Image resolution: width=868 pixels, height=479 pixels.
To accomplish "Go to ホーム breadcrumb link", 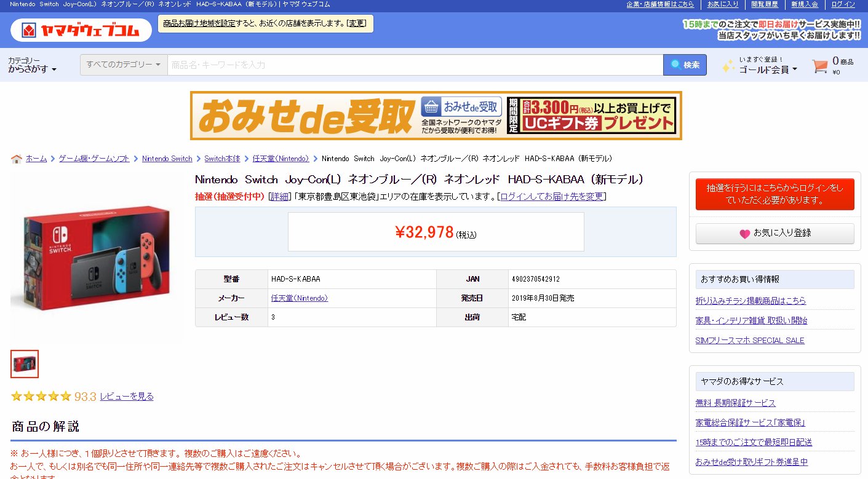I will pyautogui.click(x=36, y=159).
